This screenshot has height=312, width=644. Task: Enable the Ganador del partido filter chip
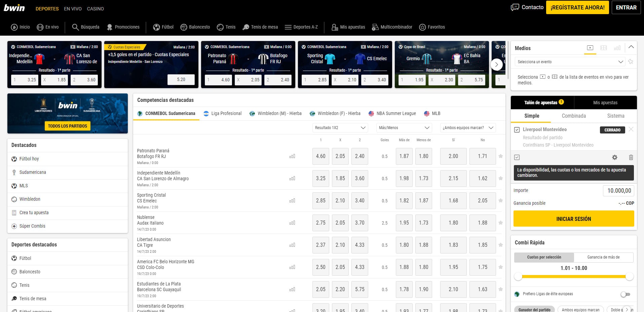[534, 309]
